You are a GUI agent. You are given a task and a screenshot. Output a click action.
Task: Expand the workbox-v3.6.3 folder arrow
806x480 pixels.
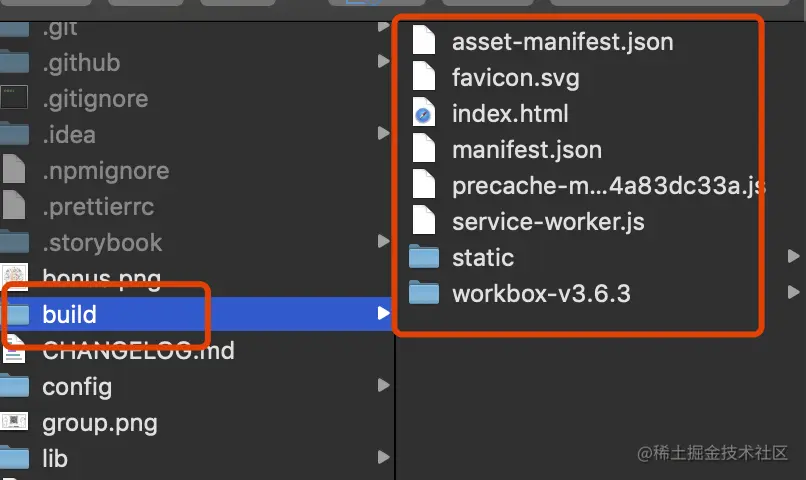tap(794, 292)
